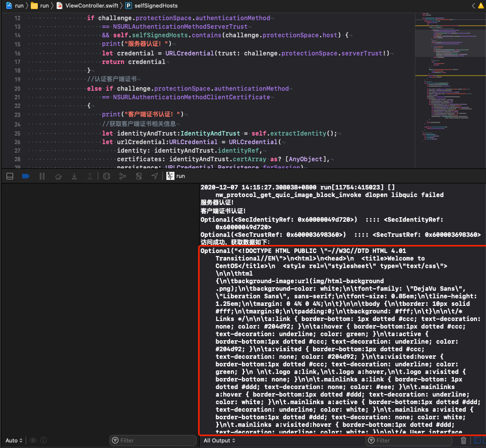
Task: Clear the console with trash icon
Action: pyautogui.click(x=463, y=440)
